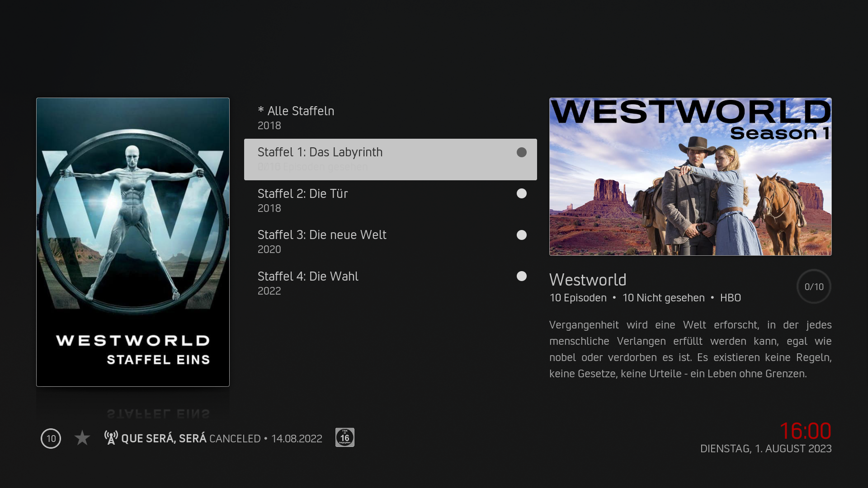Click "QUE SERÁ, SERÁ" episode title
The width and height of the screenshot is (868, 488).
point(164,439)
